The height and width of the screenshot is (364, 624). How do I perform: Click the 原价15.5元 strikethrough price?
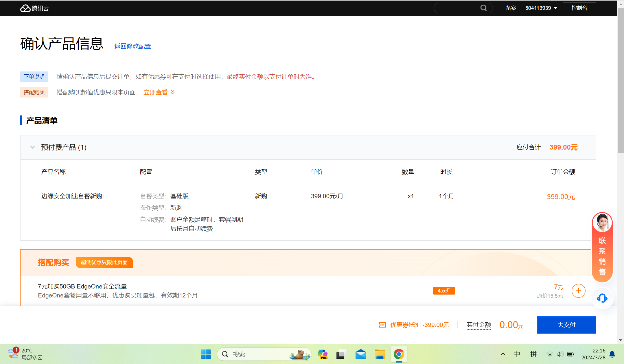click(550, 296)
